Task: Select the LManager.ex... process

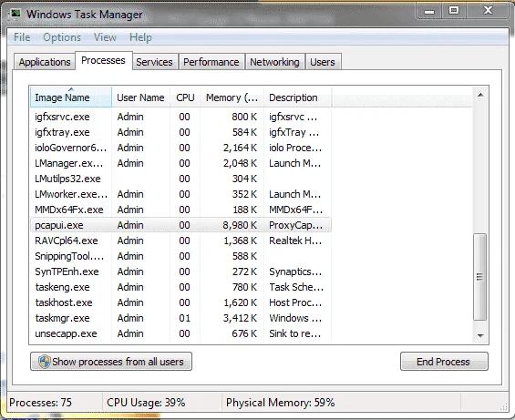Action: point(180,163)
